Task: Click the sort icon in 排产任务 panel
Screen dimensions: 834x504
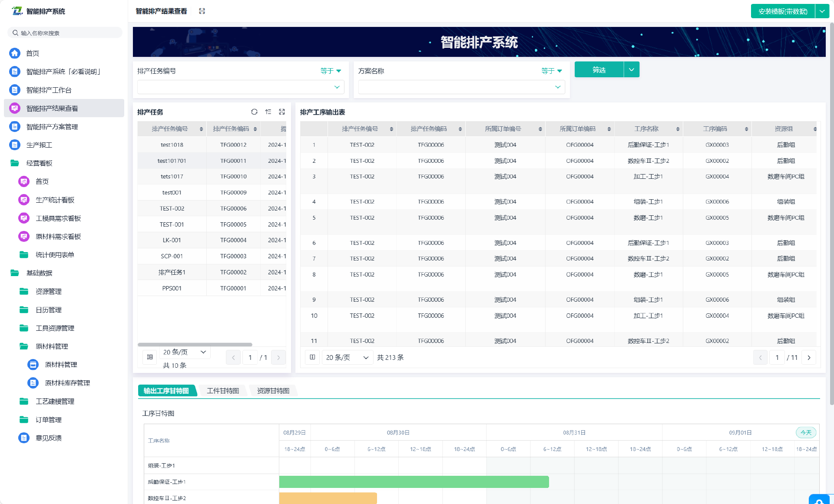Action: 268,112
